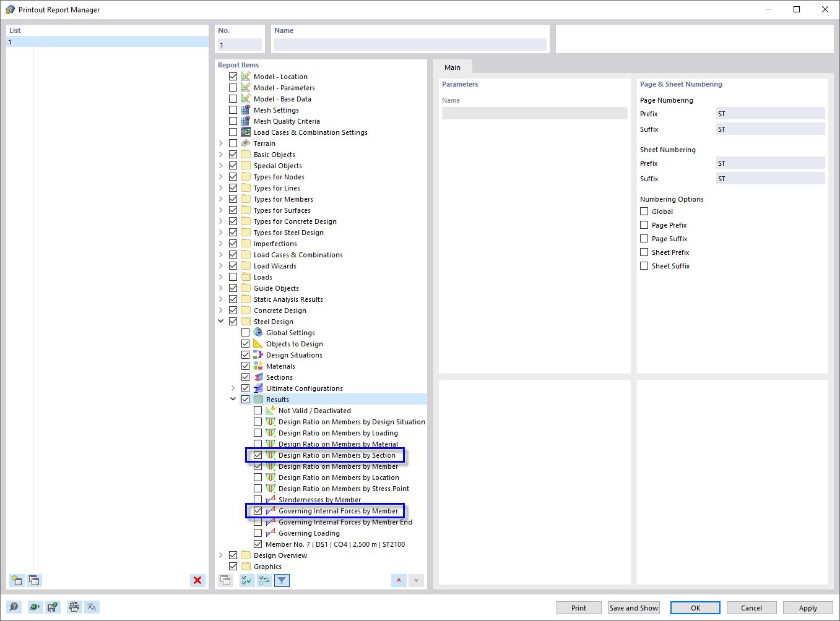Click the Terrain item icon
Image resolution: width=840 pixels, height=621 pixels.
(246, 143)
